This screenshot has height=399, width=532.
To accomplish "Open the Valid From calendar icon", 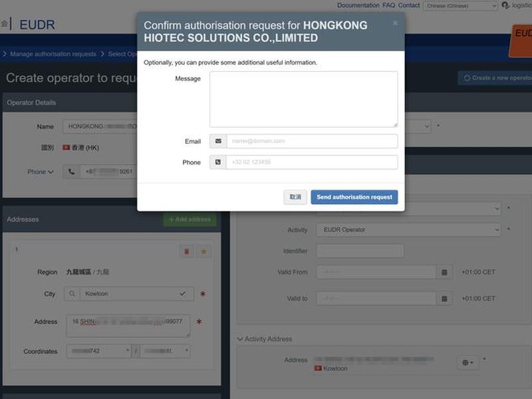I will (444, 272).
